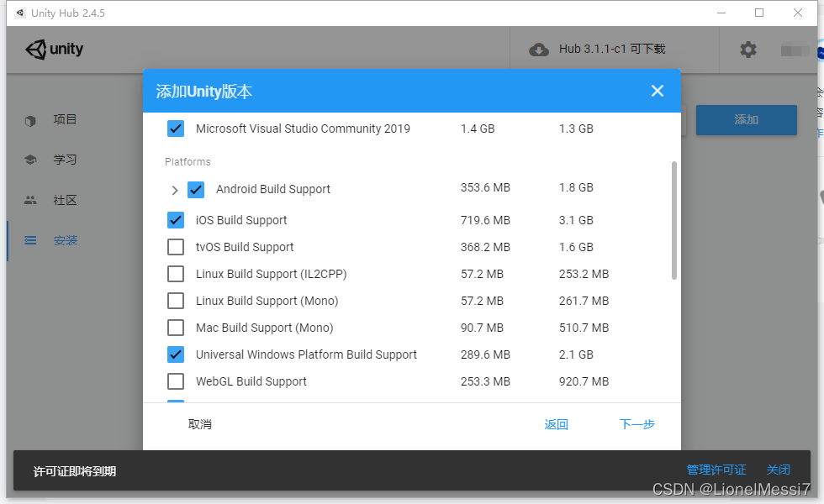Image resolution: width=824 pixels, height=504 pixels.
Task: Click 返回 to go back
Action: (x=556, y=424)
